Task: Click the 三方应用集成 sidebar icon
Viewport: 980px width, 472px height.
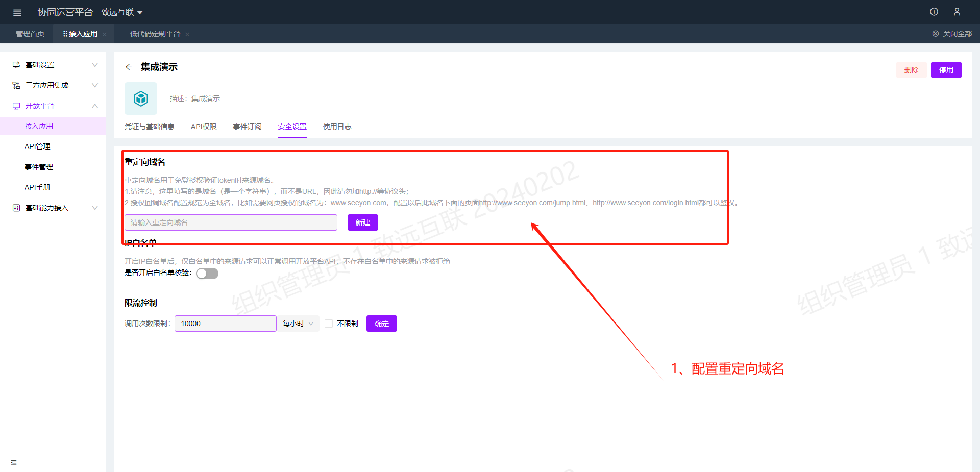Action: tap(16, 85)
